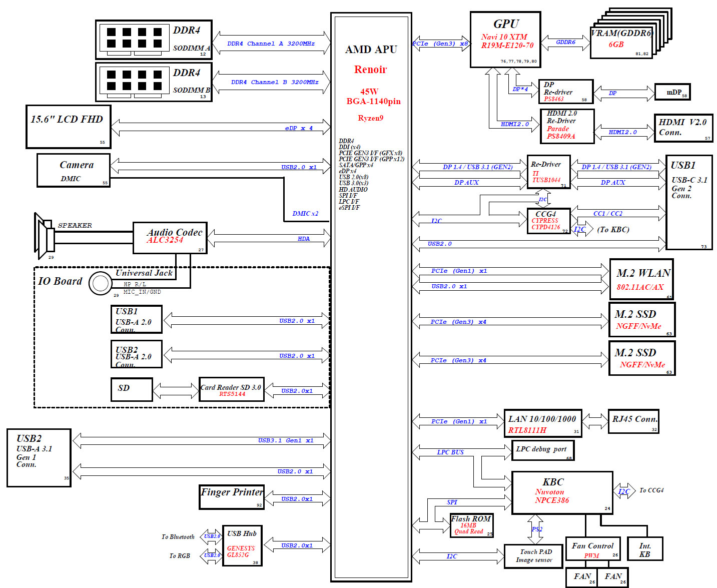Click the 'MIC_IN/GND' signal text

(x=142, y=292)
